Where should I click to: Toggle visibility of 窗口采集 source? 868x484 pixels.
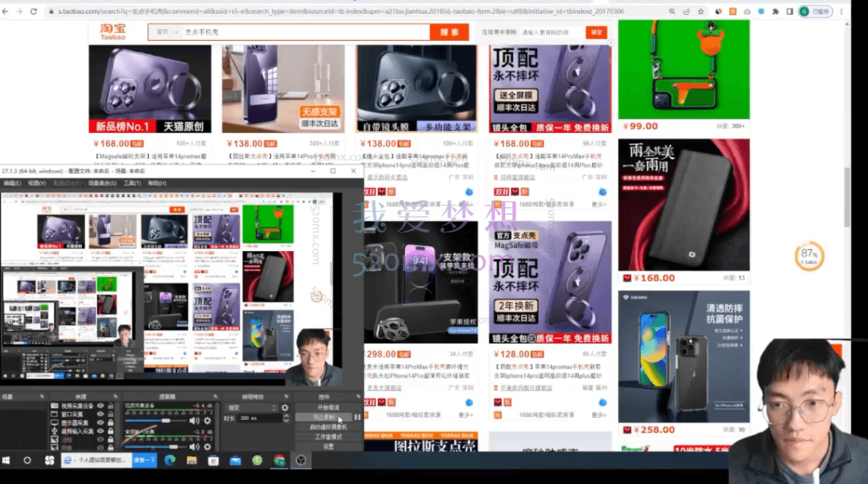[101, 414]
